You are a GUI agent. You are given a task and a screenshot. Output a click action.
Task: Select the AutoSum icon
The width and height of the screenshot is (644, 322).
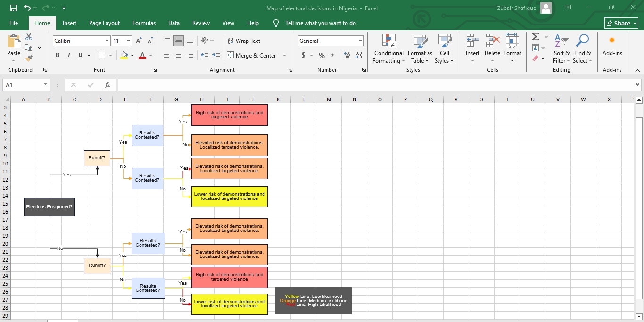tap(535, 36)
